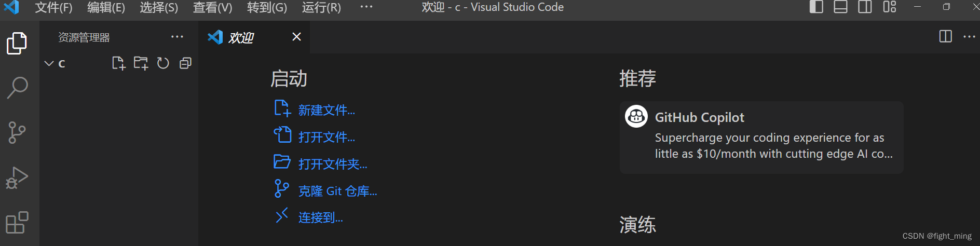
Task: Collapse all folders in explorer
Action: 185,63
